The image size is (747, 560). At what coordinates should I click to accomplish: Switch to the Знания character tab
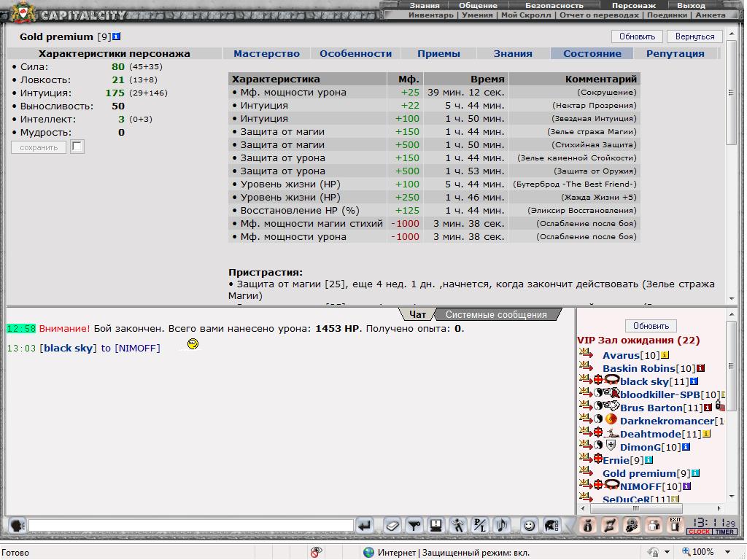point(513,54)
